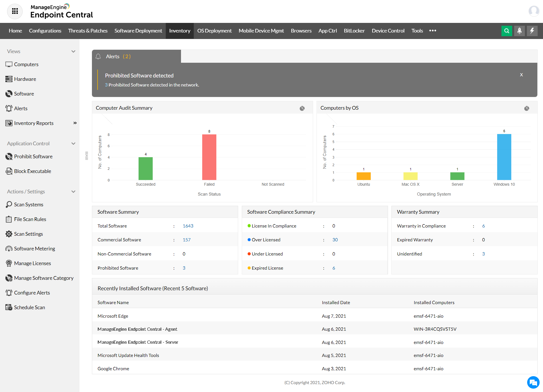This screenshot has width=543, height=392.
Task: Open Manage Licenses in the sidebar
Action: [x=32, y=263]
